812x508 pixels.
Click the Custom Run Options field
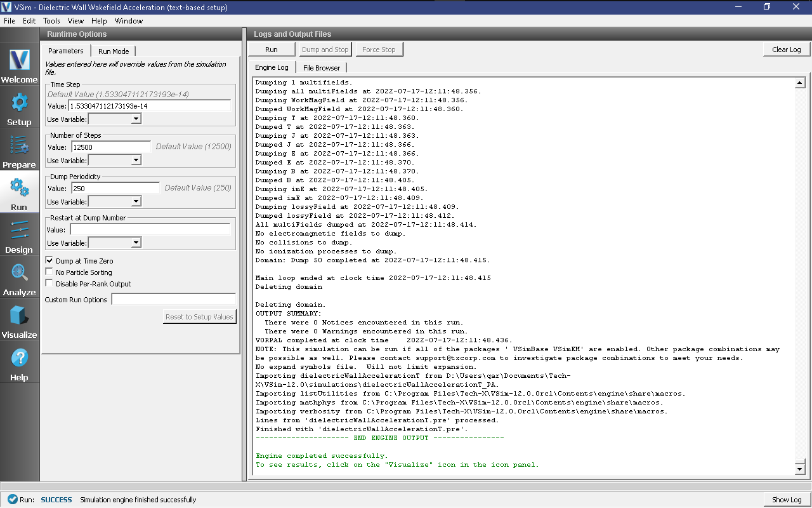(174, 299)
